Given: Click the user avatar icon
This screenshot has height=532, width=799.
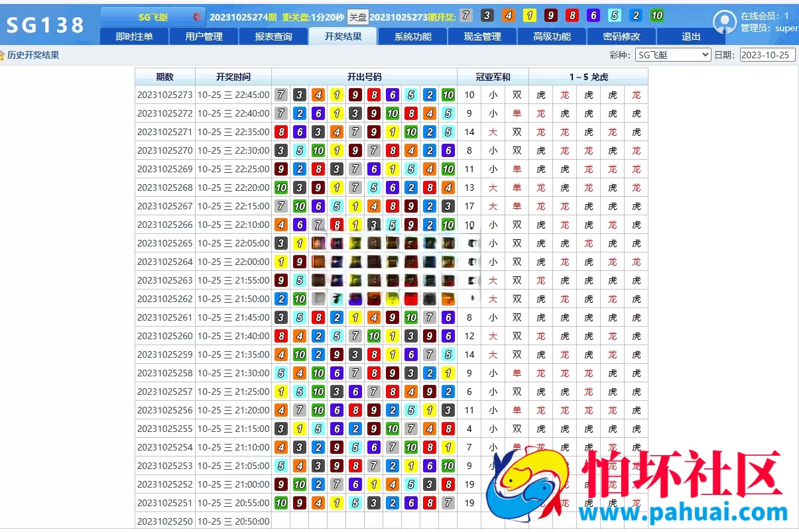Looking at the screenshot, I should 725,23.
